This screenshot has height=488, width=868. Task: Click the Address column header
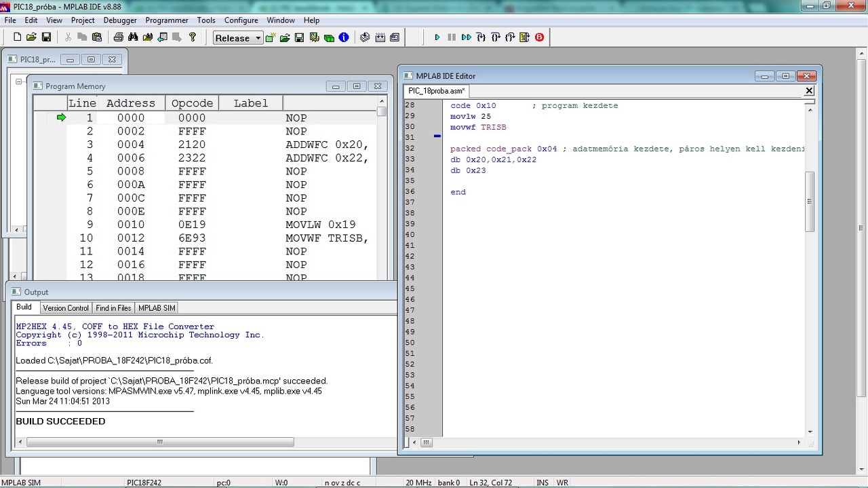coord(130,103)
